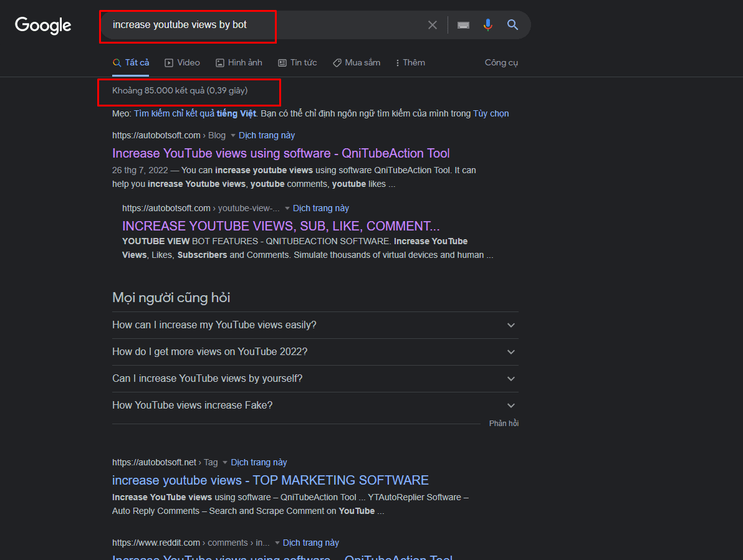This screenshot has width=743, height=560.
Task: Click Dịch trang này beside reddit.com URL
Action: 311,543
